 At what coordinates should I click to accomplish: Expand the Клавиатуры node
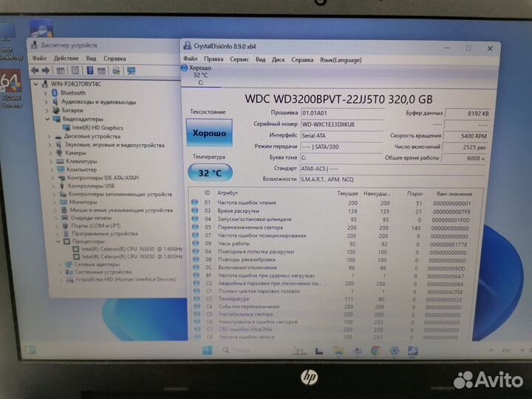point(51,162)
